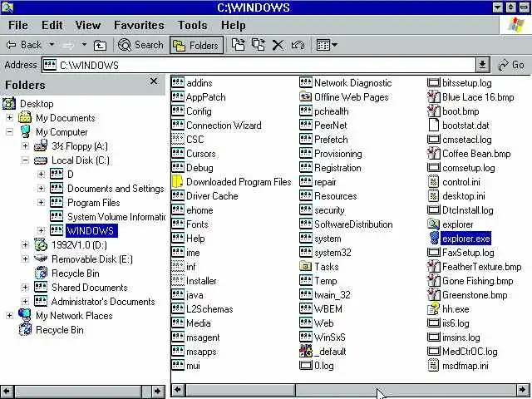This screenshot has width=532, height=399.
Task: Click file list scroll right arrow
Action: 523,390
